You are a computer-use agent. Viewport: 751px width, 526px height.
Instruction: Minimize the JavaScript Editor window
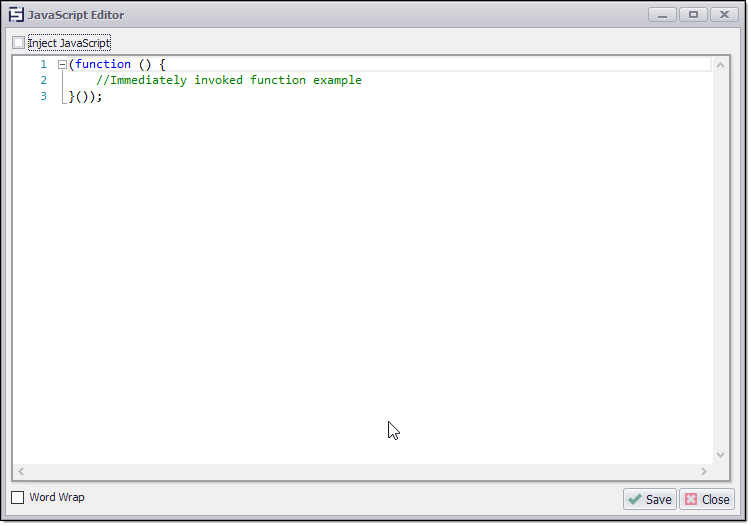point(662,15)
